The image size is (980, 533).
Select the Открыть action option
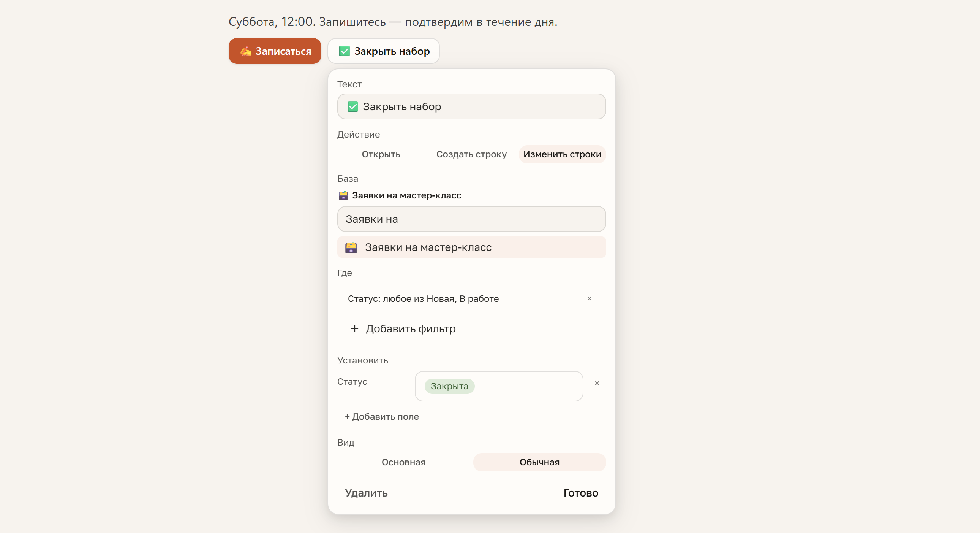click(x=381, y=154)
